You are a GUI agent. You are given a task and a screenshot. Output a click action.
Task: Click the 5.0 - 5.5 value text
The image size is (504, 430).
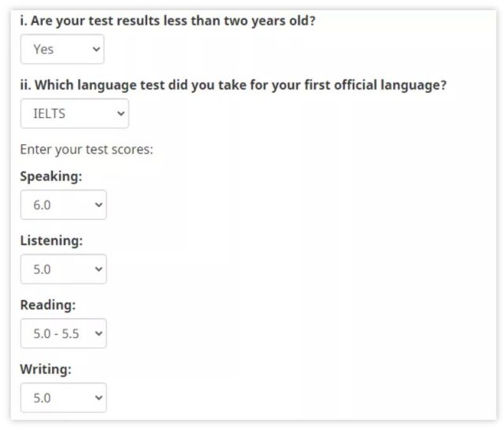[x=56, y=334]
